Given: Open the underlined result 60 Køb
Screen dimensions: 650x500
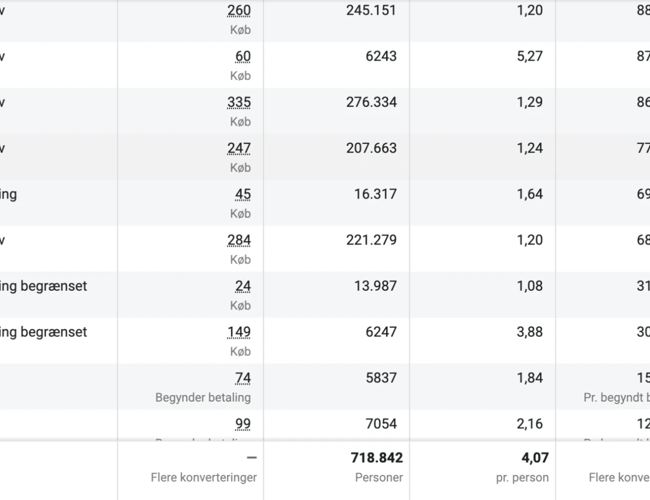Looking at the screenshot, I should 243,57.
